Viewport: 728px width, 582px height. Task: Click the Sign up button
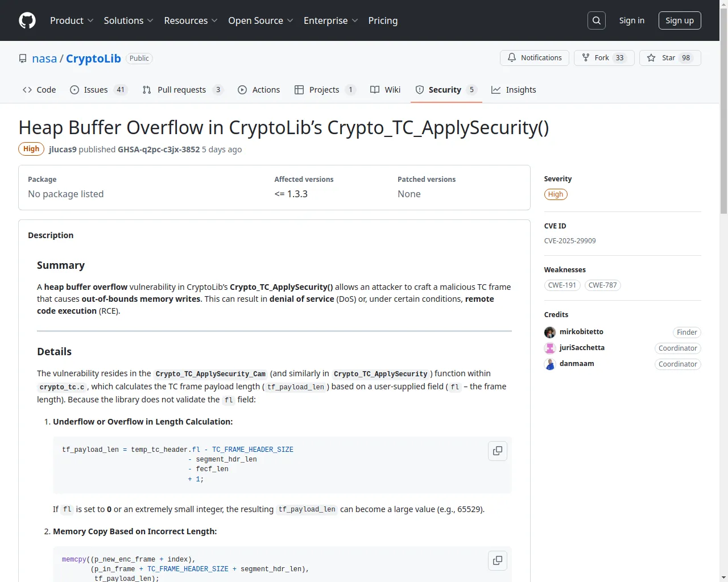tap(680, 20)
